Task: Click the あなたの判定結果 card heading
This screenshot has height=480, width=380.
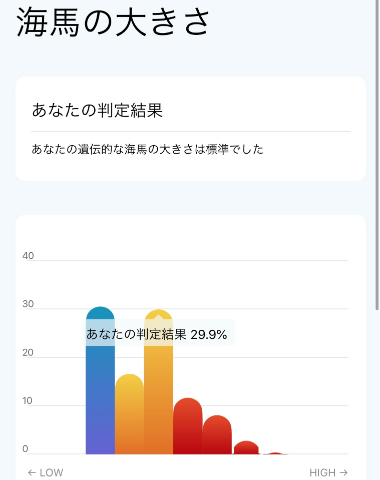Action: coord(97,110)
